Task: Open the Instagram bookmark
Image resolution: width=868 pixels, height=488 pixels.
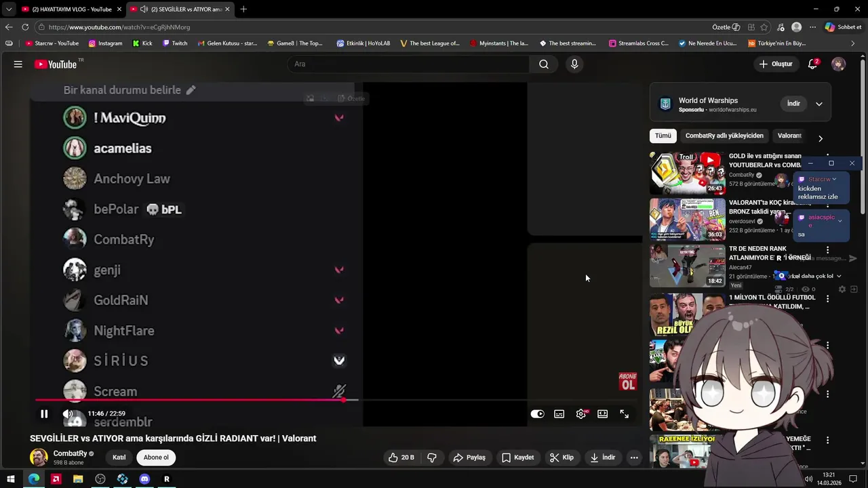Action: point(105,43)
